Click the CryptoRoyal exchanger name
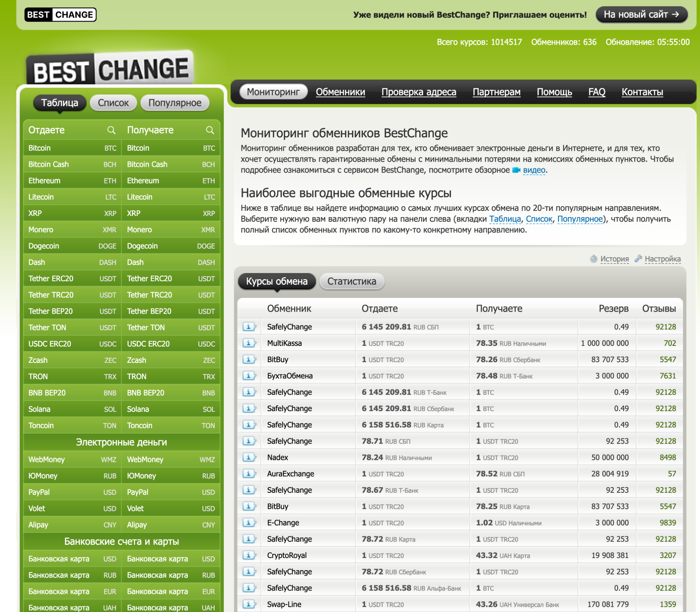 coord(287,555)
